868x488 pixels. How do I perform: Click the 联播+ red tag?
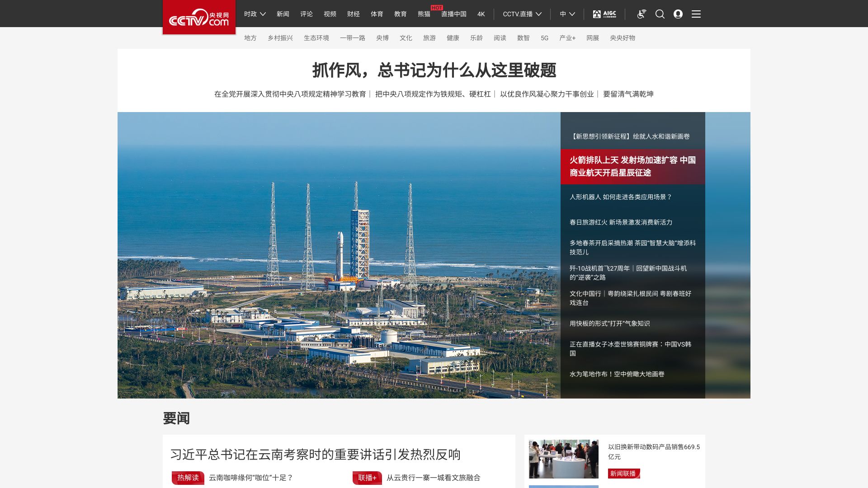click(x=367, y=478)
